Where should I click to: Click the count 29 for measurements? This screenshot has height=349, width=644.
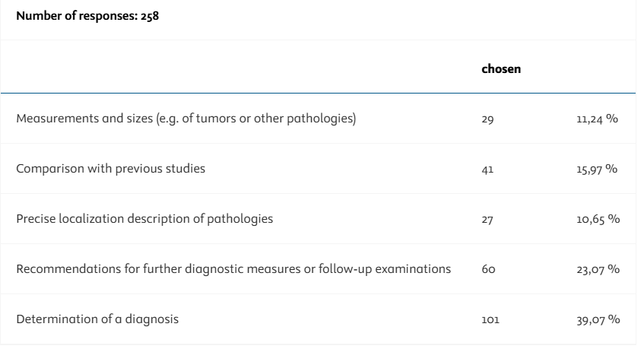tap(488, 119)
